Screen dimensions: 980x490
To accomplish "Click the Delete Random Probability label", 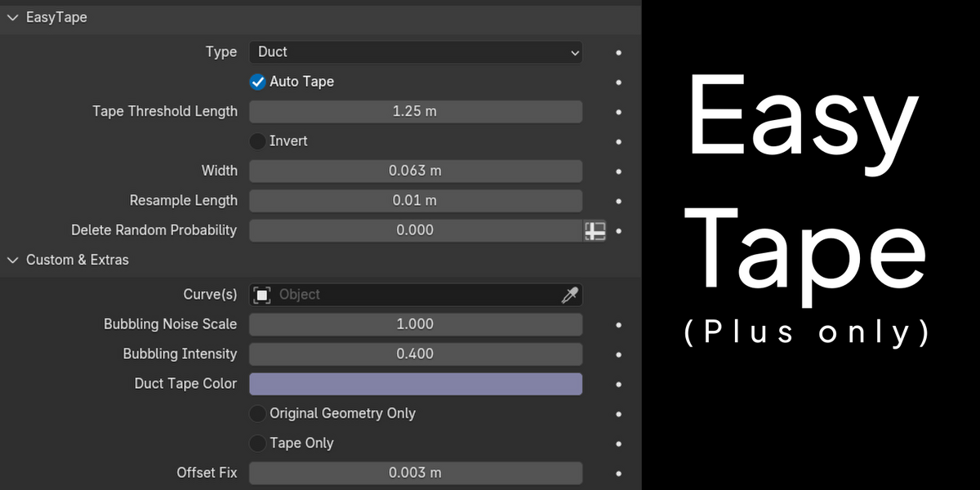I will (154, 230).
